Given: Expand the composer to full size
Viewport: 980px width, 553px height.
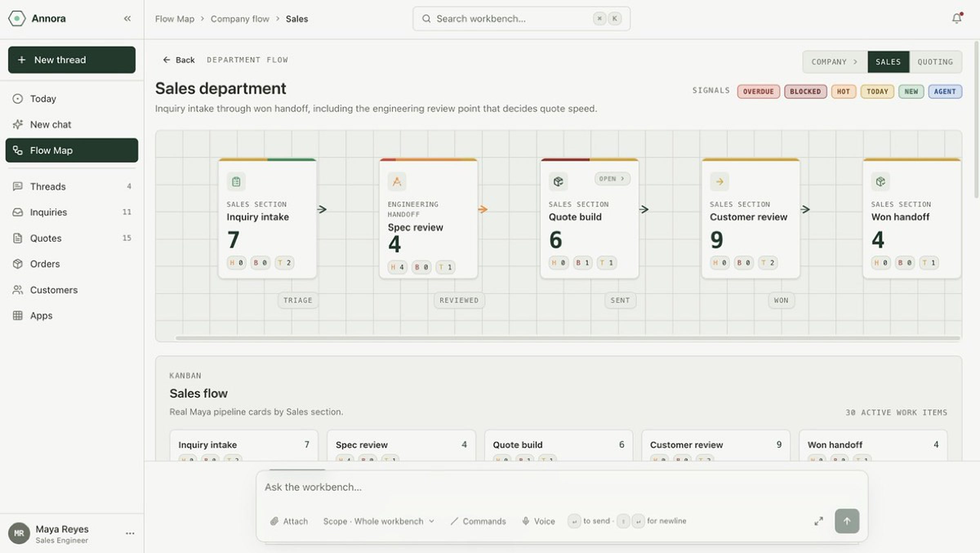Looking at the screenshot, I should tap(819, 521).
